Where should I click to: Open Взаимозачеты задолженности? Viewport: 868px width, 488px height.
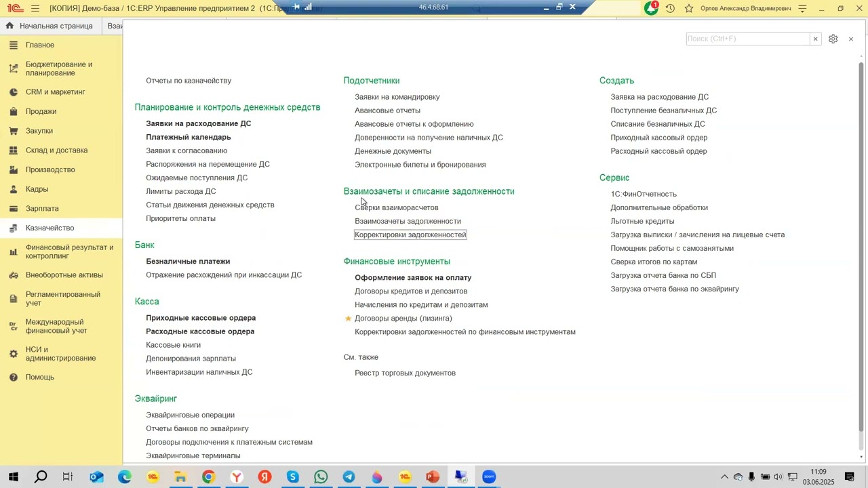pos(408,221)
